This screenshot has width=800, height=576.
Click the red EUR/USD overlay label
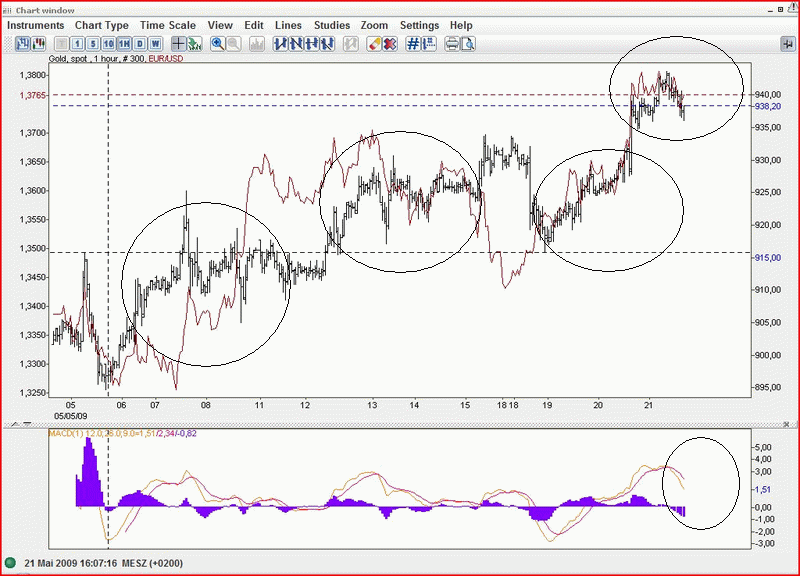[166, 59]
